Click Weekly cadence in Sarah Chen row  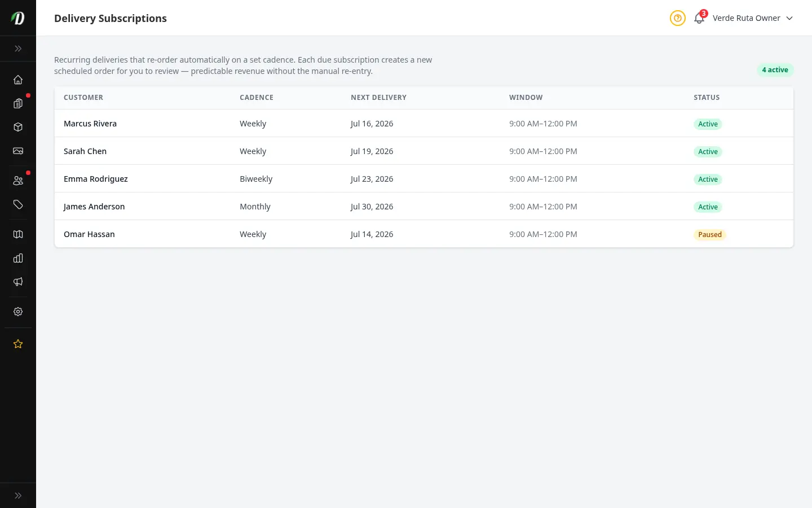(253, 151)
